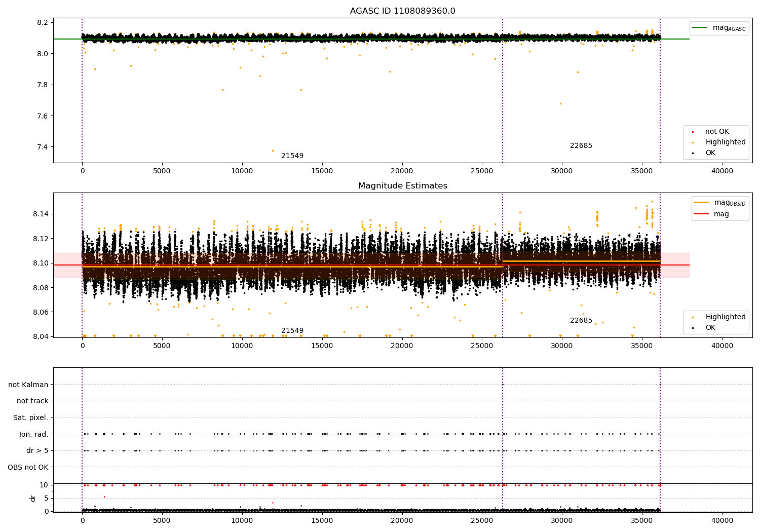
Task: Click the "Magnitude Estimates" plot title
Action: 402,186
